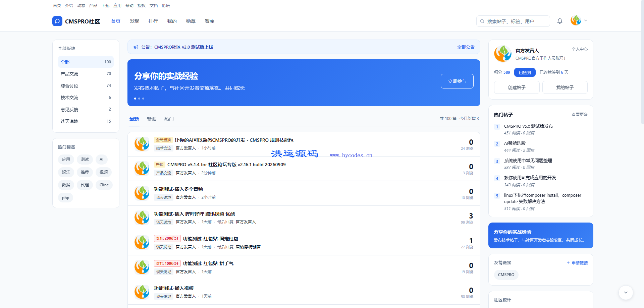Screen dimensions: 644x308
Task: Open announcement CMSPRO社区 v2.0 测试版上线
Action: pyautogui.click(x=183, y=47)
